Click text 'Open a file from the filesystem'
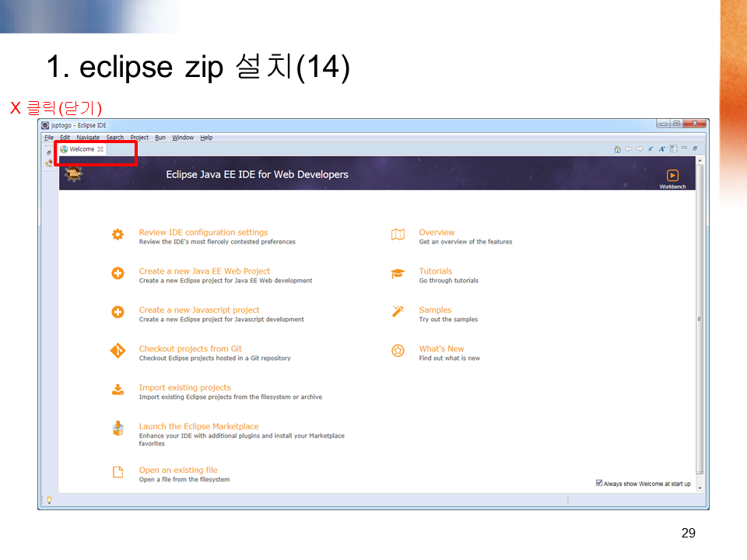747x560 pixels. point(184,480)
